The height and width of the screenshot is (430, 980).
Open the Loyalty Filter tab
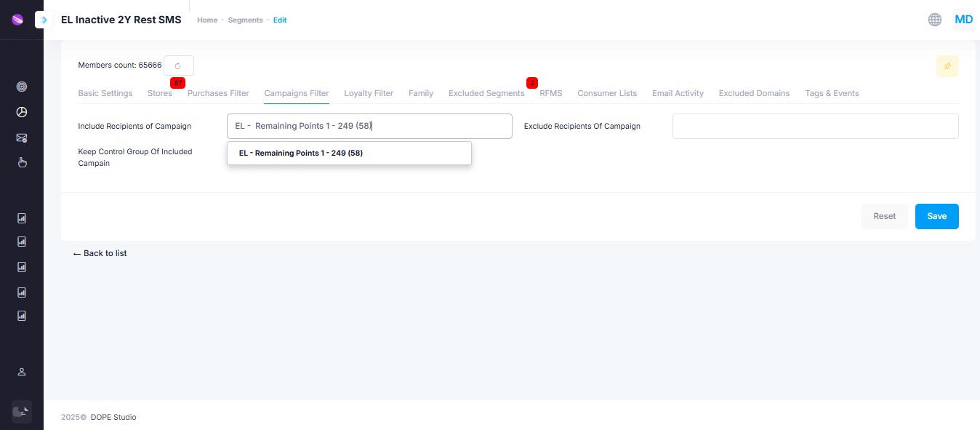369,93
